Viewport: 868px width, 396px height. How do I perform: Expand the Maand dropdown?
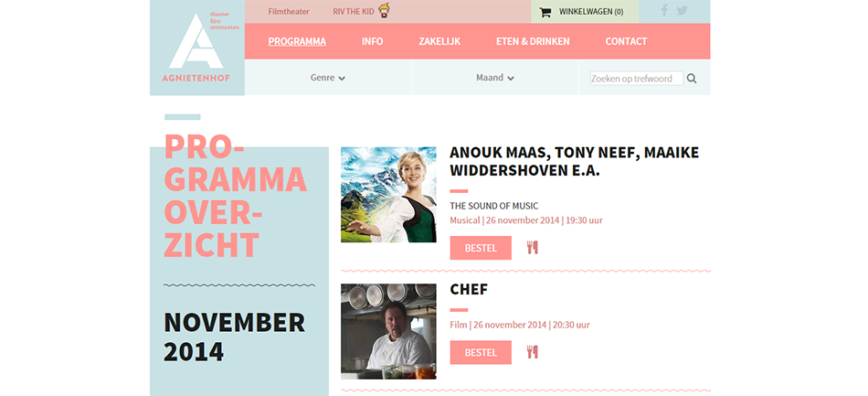[495, 78]
